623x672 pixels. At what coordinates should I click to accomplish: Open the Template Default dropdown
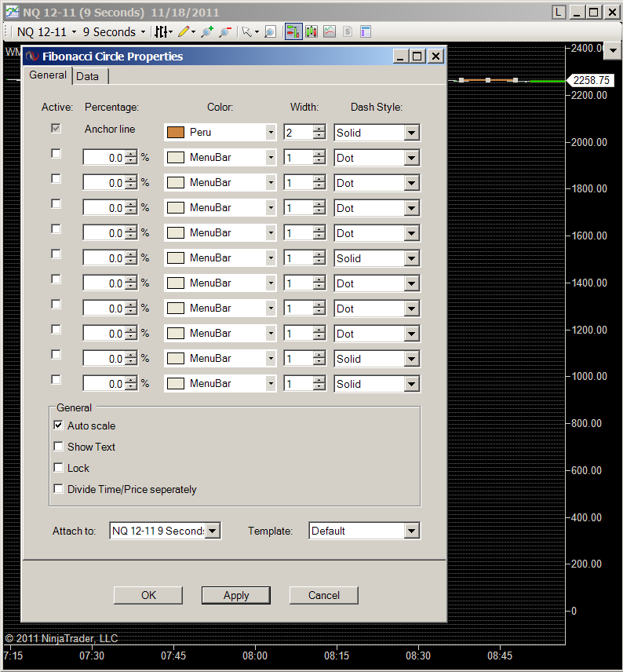tap(411, 531)
